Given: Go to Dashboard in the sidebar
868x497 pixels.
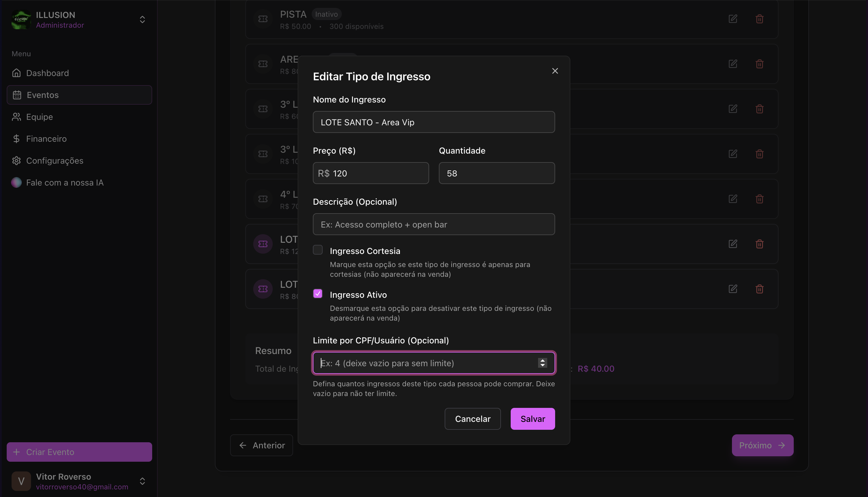Looking at the screenshot, I should pos(47,73).
